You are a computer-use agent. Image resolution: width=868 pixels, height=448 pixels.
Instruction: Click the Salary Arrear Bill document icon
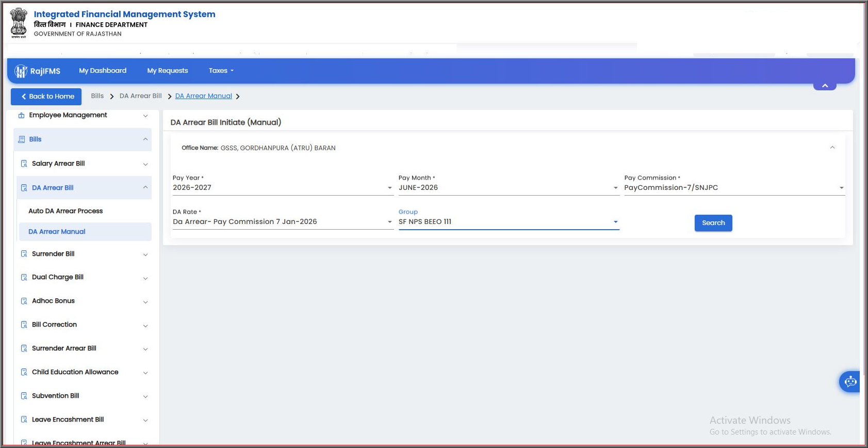(24, 164)
